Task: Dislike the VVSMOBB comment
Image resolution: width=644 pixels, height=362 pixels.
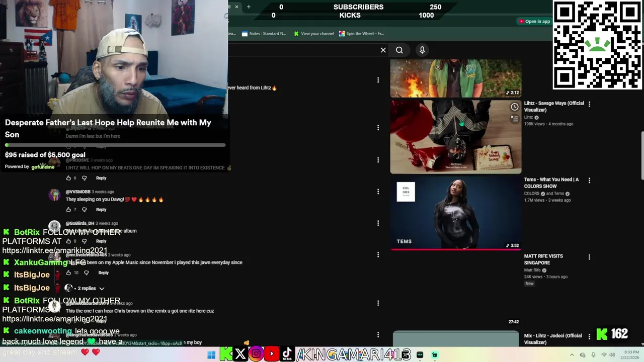Action: pos(84,210)
